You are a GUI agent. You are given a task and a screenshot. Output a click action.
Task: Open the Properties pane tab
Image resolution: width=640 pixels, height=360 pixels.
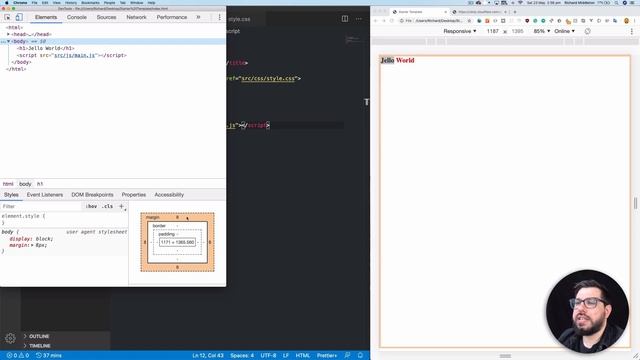(134, 195)
